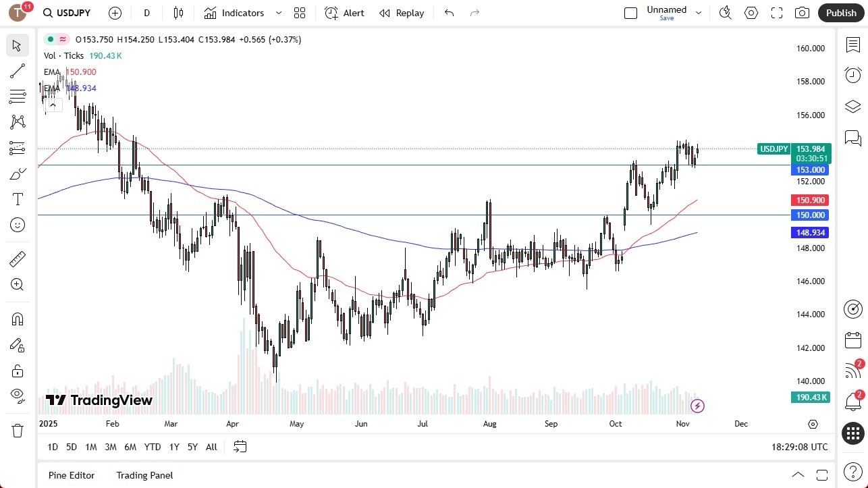The width and height of the screenshot is (868, 488).
Task: Select the 1Y timeframe button
Action: (173, 447)
